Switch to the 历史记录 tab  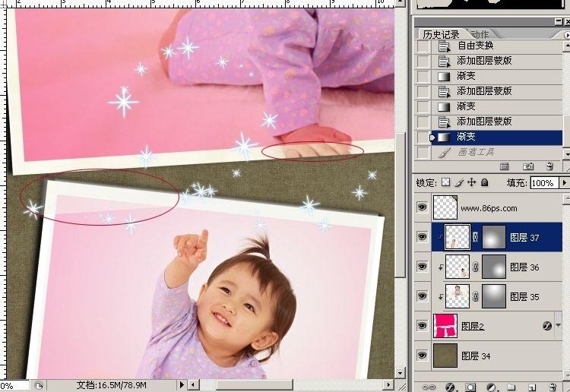click(x=441, y=34)
